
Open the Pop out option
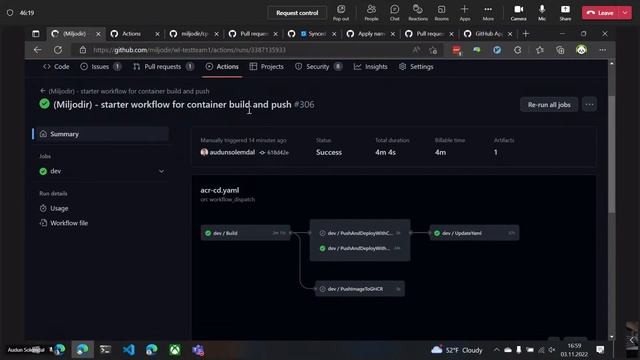341,13
